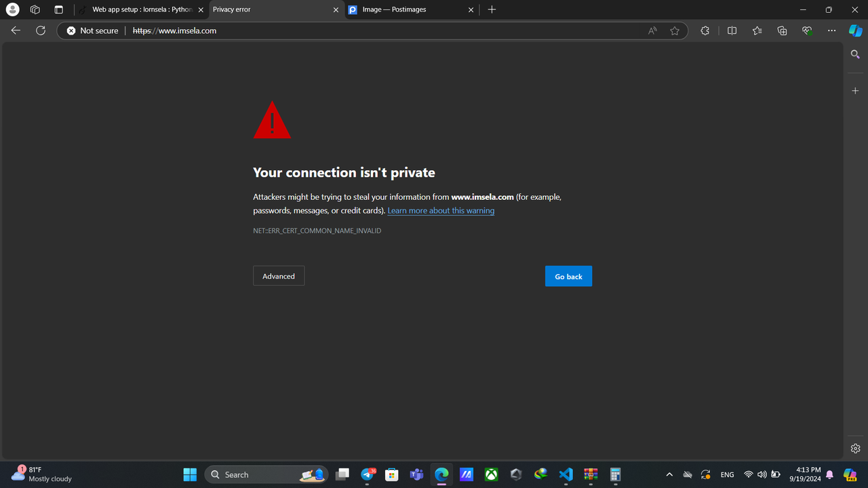The height and width of the screenshot is (488, 868).
Task: Click inside the address bar
Action: (339, 30)
